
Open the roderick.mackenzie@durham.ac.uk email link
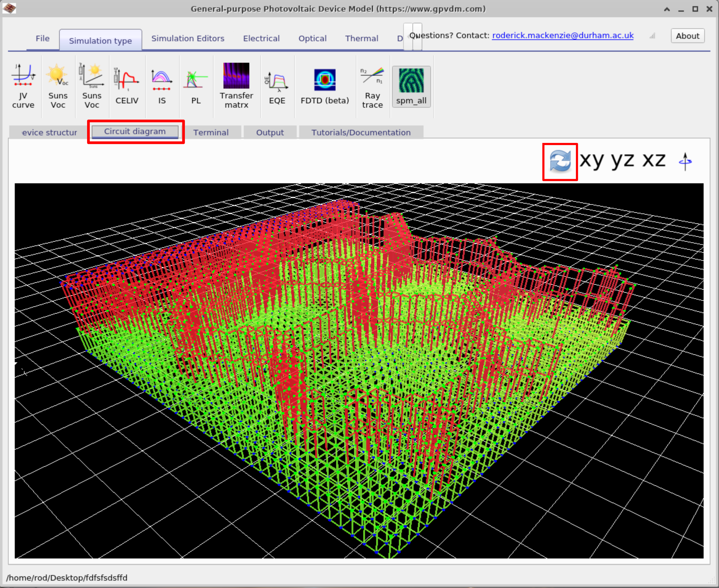pos(562,36)
